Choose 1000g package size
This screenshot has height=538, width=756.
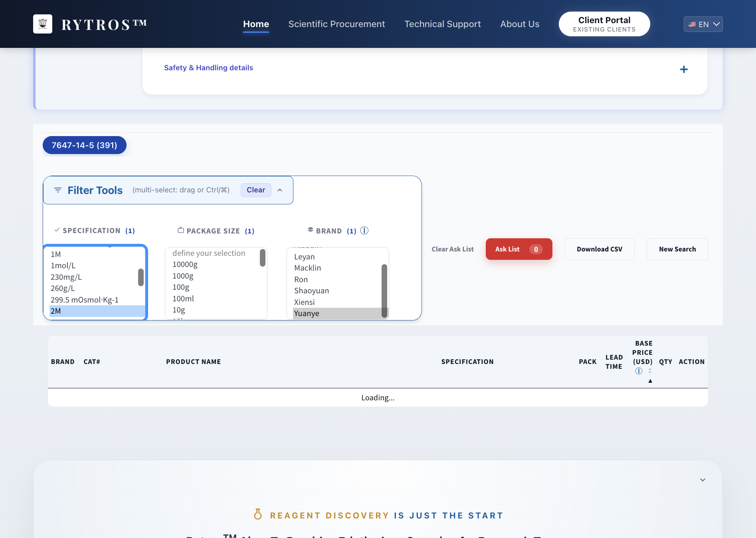pyautogui.click(x=215, y=276)
